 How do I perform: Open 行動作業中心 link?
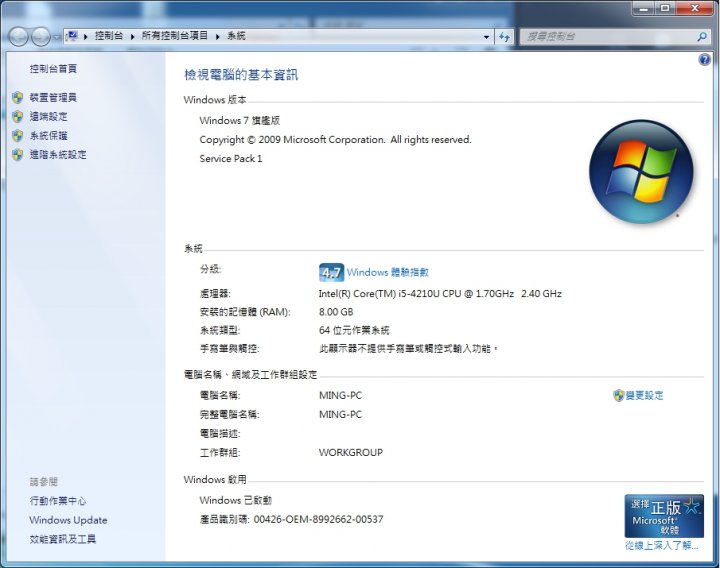click(58, 501)
